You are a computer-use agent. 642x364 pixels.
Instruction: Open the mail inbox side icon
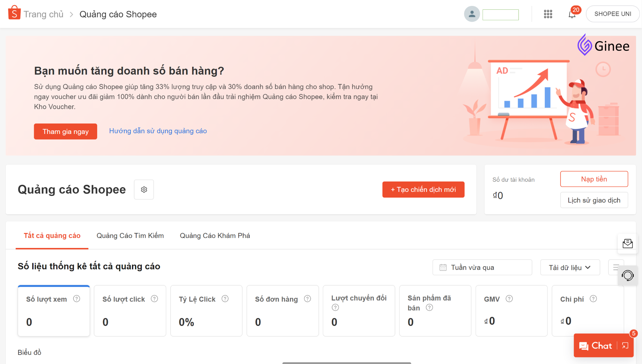(628, 244)
